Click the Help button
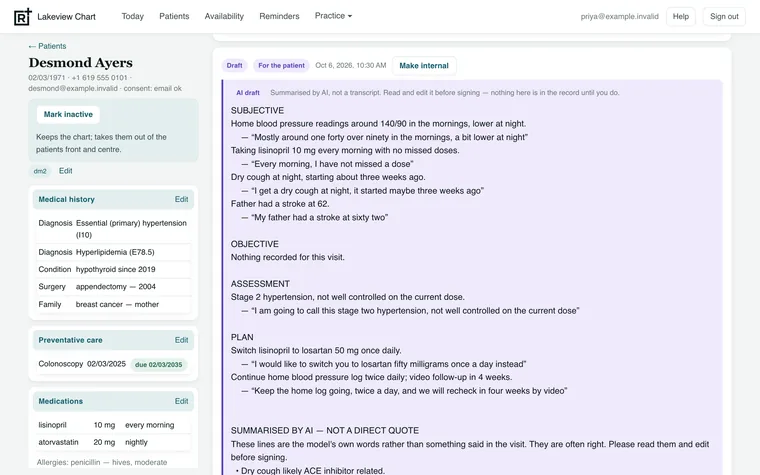The image size is (760, 475). tap(681, 16)
